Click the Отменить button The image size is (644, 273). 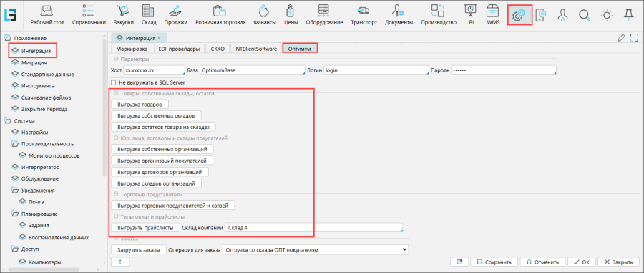(542, 262)
